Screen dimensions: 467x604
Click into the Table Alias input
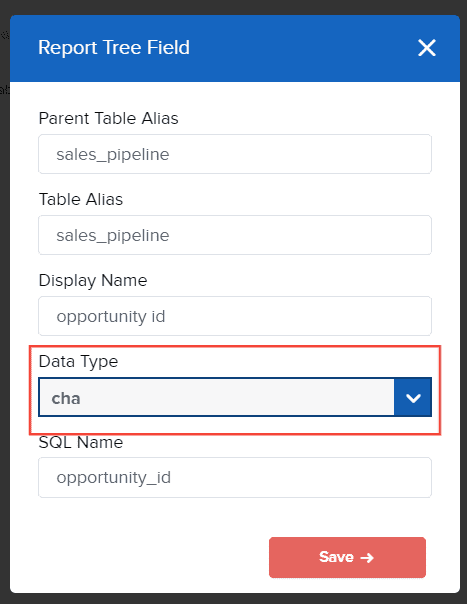[x=235, y=235]
